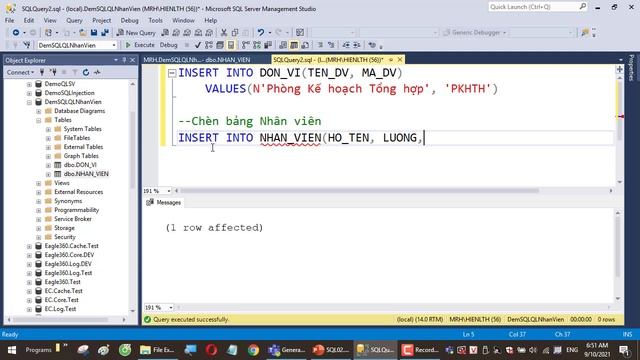Viewport: 640px width, 360px height.
Task: Click Object Explorer Filter icon
Action: click(75, 72)
